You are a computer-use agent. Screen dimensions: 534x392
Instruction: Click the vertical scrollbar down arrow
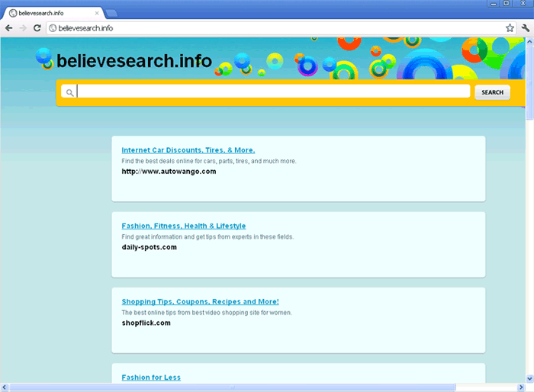pos(529,379)
